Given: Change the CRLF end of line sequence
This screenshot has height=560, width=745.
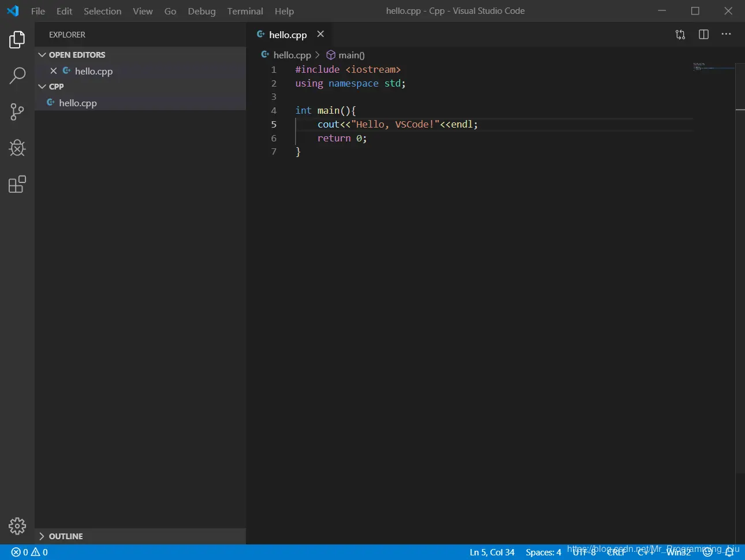Looking at the screenshot, I should pyautogui.click(x=616, y=552).
